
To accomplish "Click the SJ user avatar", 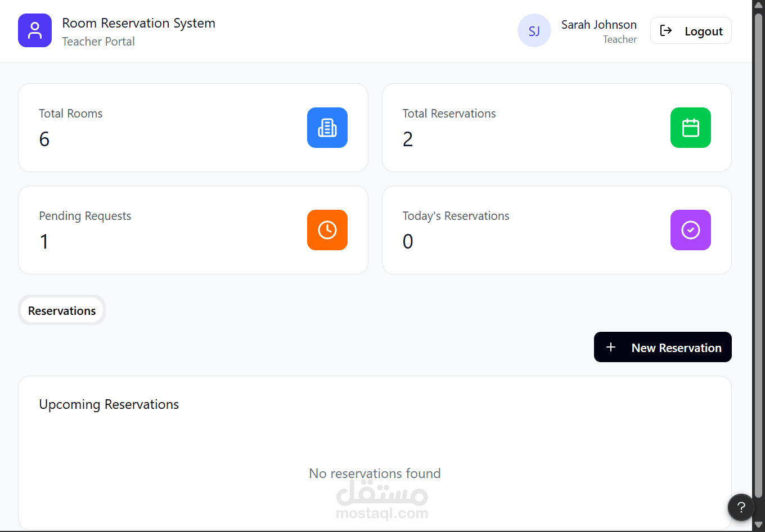I will click(x=534, y=31).
